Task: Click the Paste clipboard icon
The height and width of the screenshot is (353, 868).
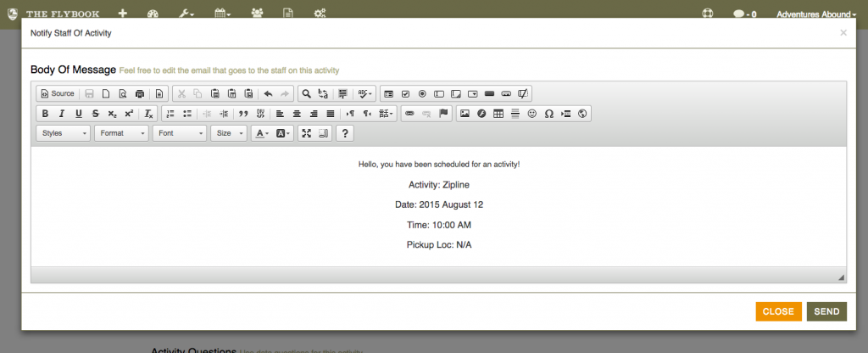Action: (x=215, y=93)
